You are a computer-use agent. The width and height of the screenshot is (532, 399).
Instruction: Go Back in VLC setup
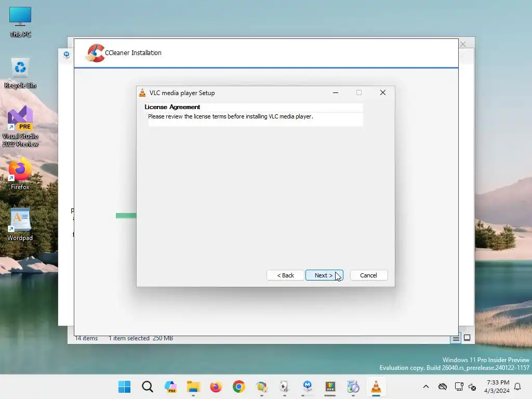click(x=285, y=275)
